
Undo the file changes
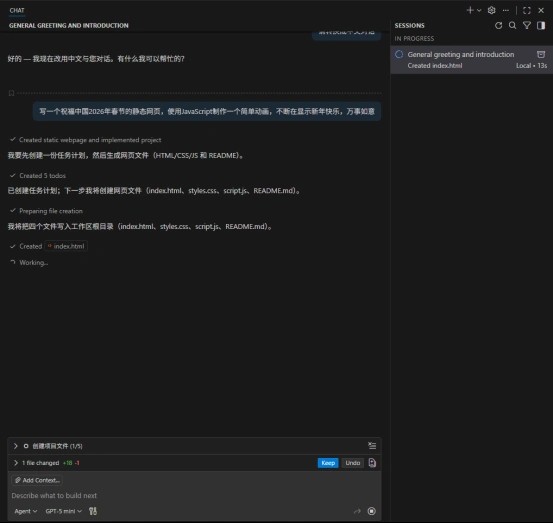353,463
